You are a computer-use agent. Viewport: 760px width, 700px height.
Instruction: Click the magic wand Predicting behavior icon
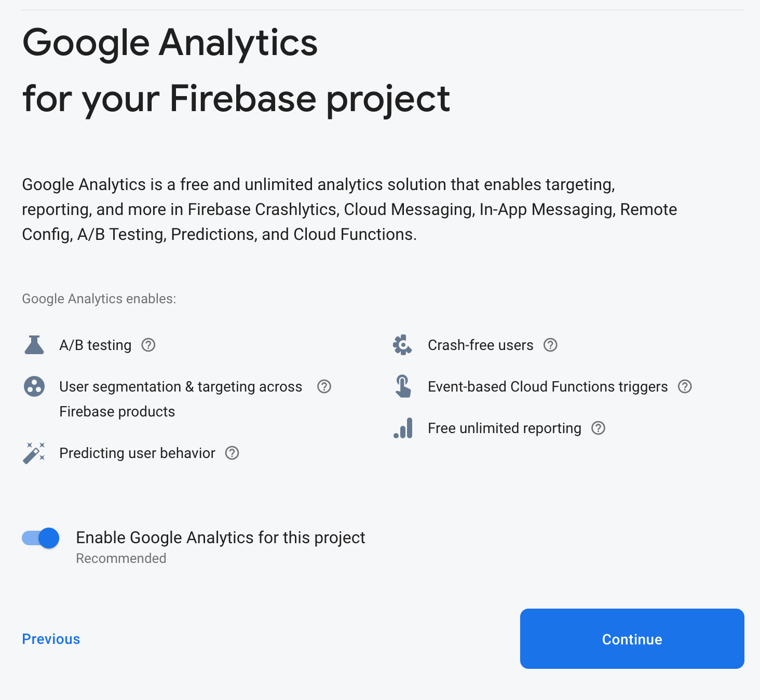(34, 453)
